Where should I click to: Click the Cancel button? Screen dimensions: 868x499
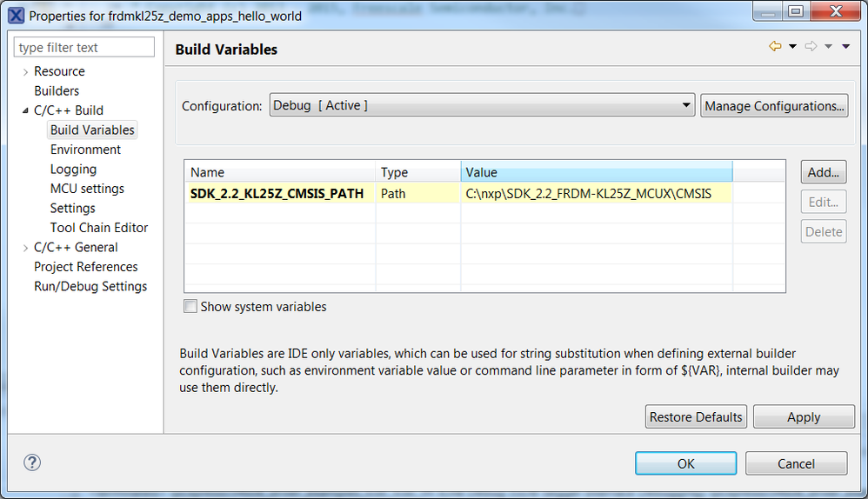pyautogui.click(x=796, y=463)
